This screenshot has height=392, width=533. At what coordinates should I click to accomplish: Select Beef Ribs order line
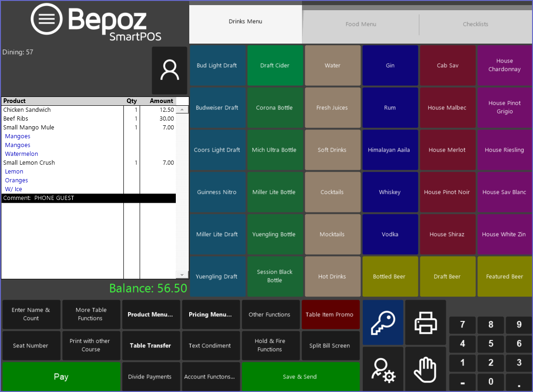tap(89, 119)
